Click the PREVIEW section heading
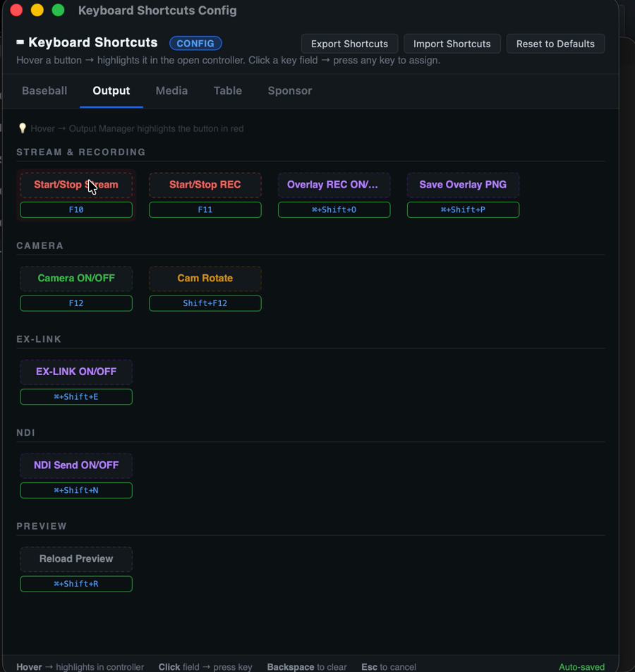This screenshot has height=672, width=635. coord(42,526)
